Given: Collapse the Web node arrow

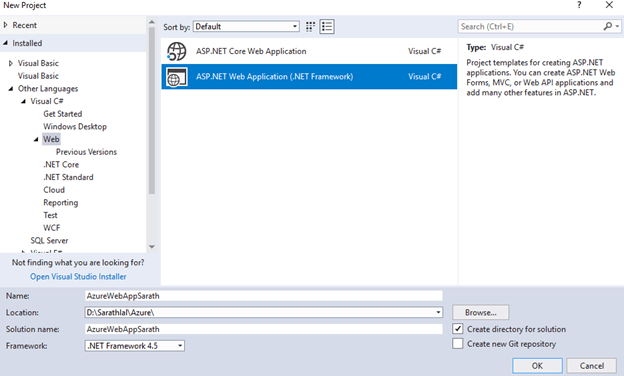Looking at the screenshot, I should pyautogui.click(x=36, y=139).
